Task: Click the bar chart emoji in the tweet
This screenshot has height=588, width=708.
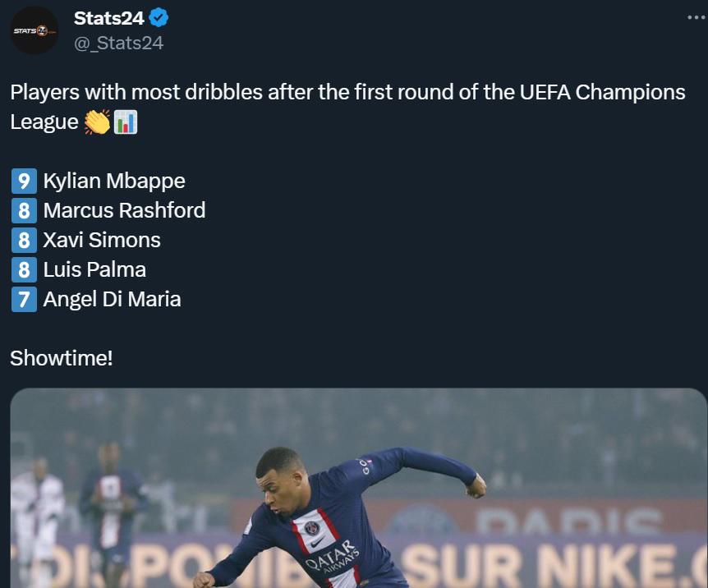Action: click(x=125, y=122)
